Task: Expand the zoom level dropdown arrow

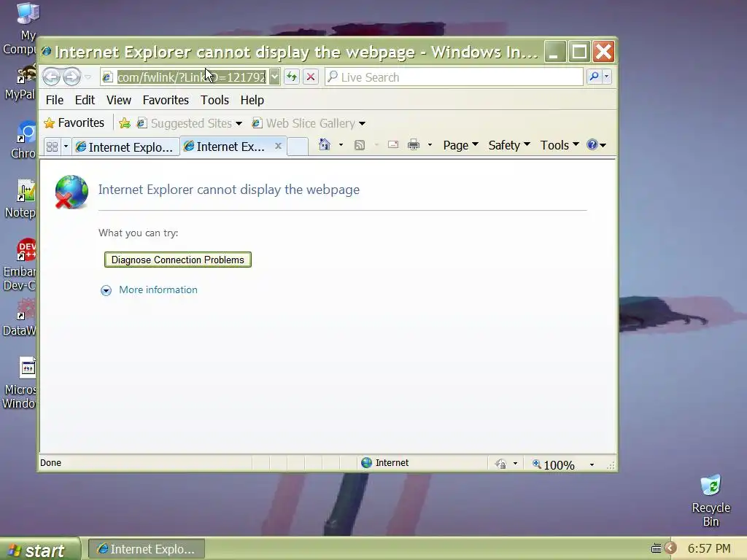Action: click(592, 464)
